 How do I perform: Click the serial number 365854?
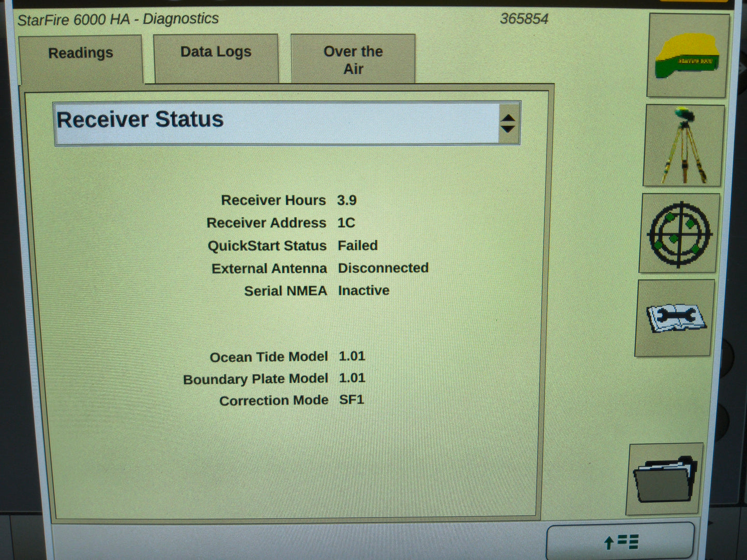[x=524, y=19]
